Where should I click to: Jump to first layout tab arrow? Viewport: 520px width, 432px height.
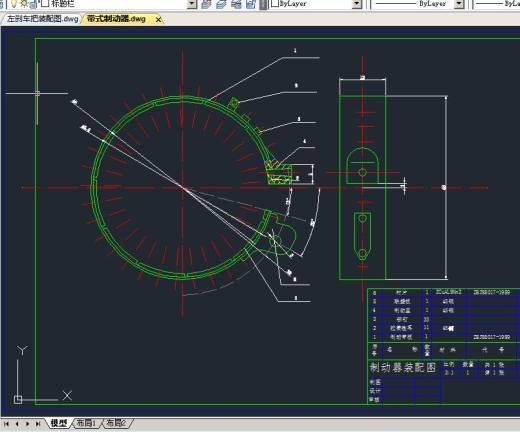[6, 424]
